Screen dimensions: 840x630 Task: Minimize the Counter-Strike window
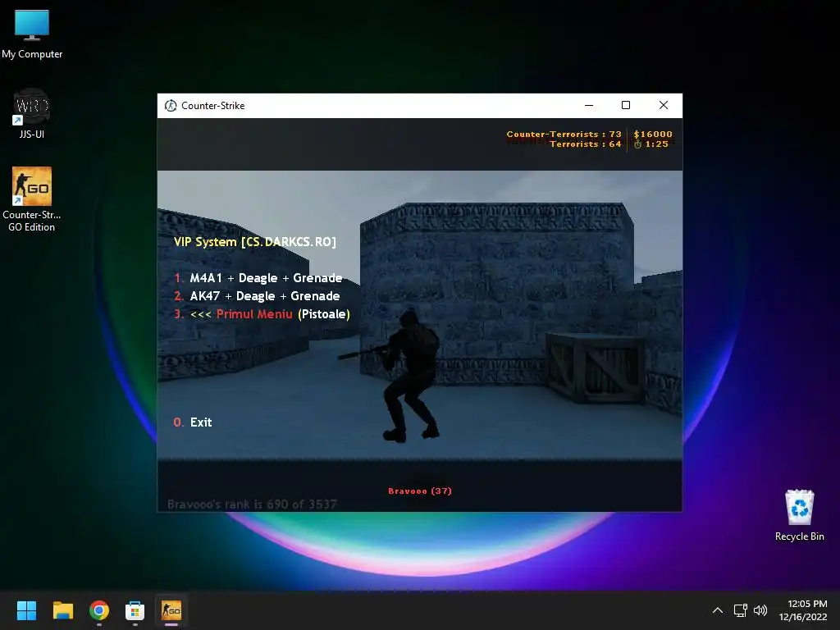(x=589, y=106)
